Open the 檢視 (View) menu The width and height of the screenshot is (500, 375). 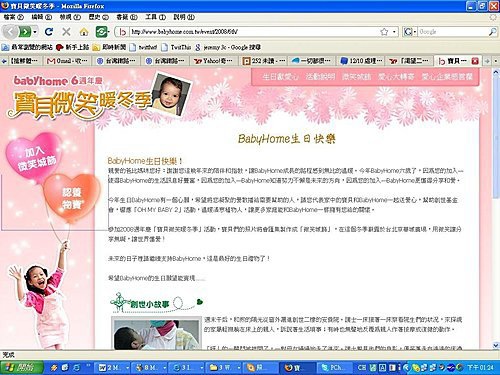click(x=70, y=17)
